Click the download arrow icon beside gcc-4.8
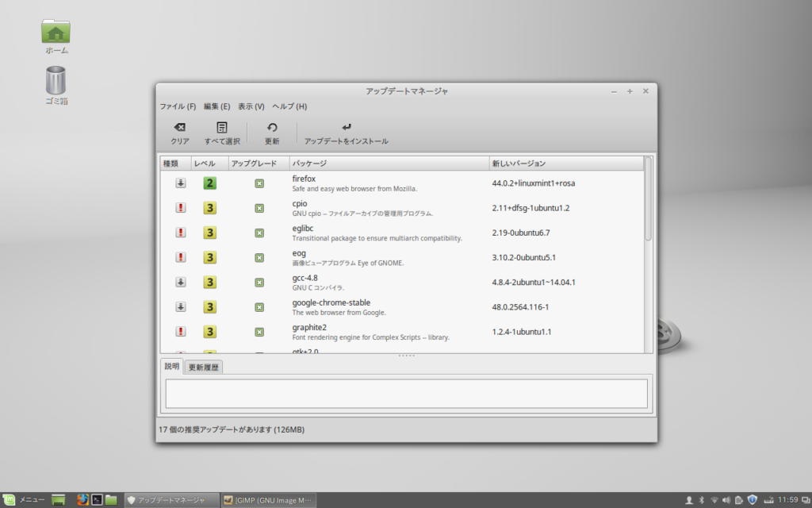This screenshot has width=812, height=508. pyautogui.click(x=182, y=282)
